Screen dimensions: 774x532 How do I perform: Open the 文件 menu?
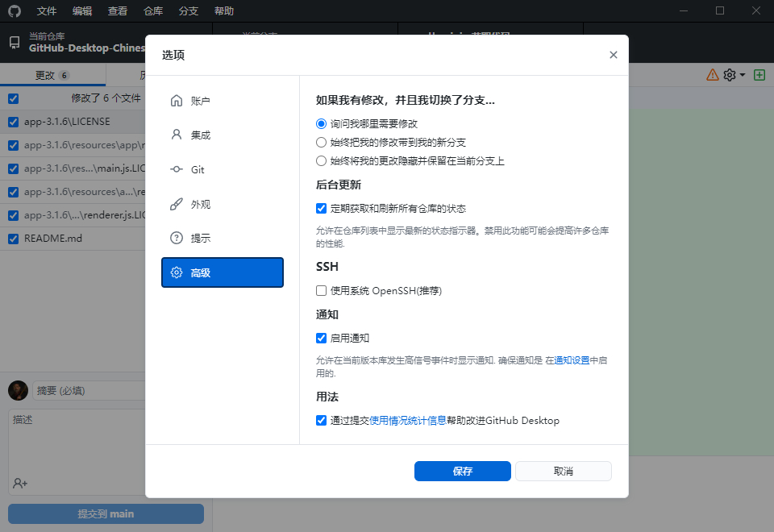(47, 10)
